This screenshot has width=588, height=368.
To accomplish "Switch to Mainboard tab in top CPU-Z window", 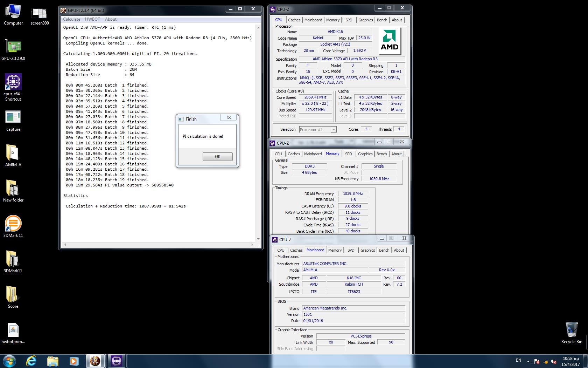I will tap(313, 20).
